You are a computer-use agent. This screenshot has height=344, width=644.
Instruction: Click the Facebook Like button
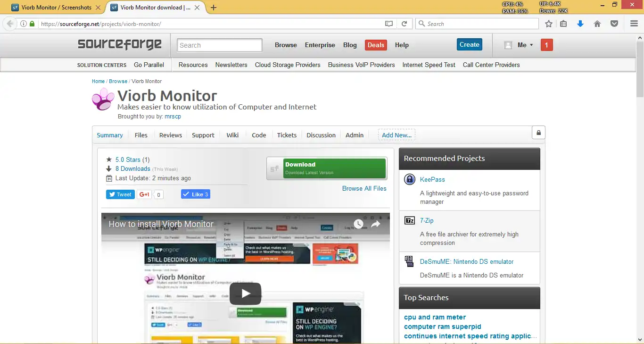[196, 194]
